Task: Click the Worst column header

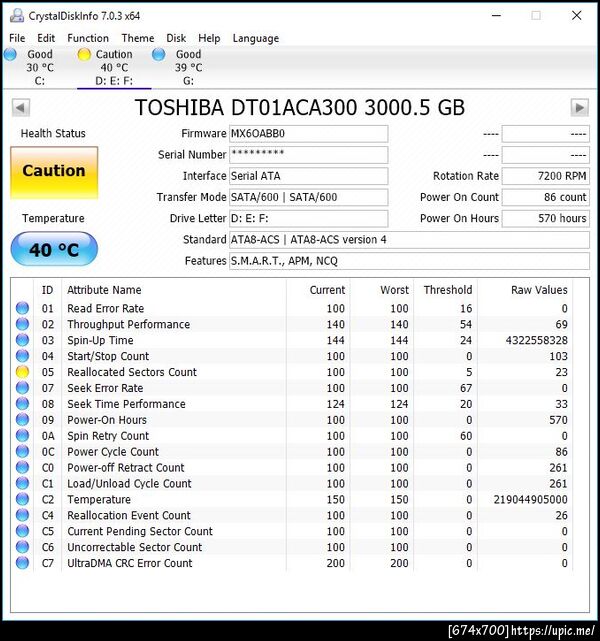Action: coord(382,290)
